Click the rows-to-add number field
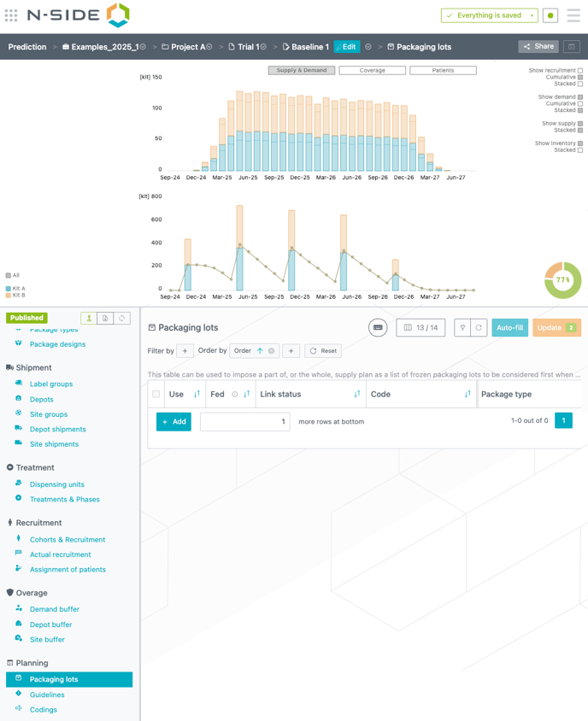The image size is (588, 721). (244, 421)
